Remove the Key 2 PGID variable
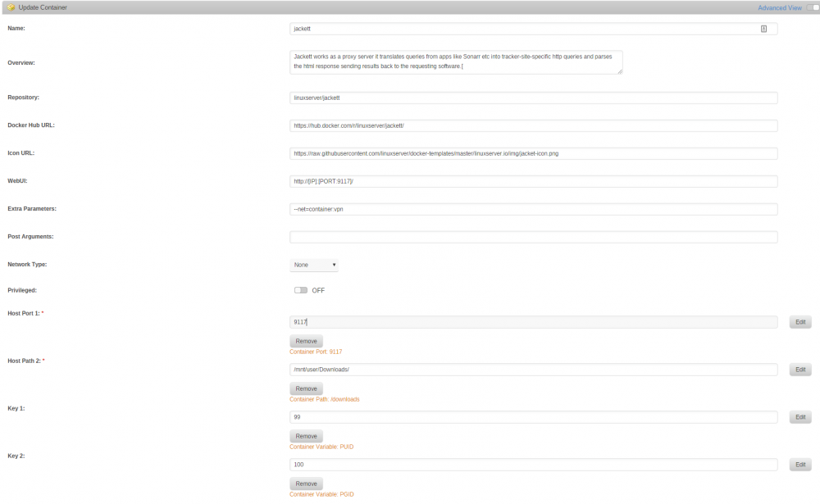This screenshot has height=504, width=820. [x=306, y=484]
